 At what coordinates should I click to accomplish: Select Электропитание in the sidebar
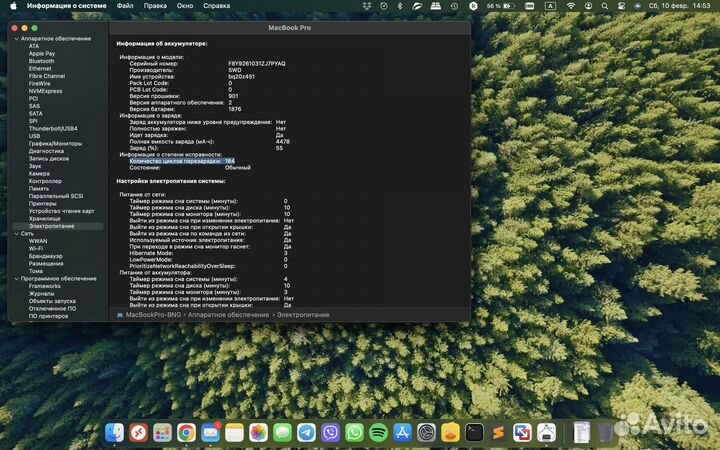(58, 226)
